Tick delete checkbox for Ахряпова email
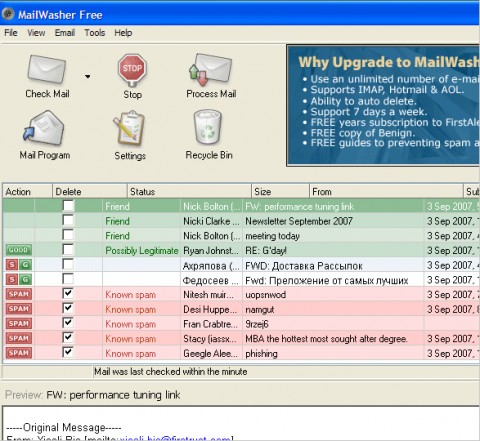Screen dimensions: 480x441 point(68,264)
